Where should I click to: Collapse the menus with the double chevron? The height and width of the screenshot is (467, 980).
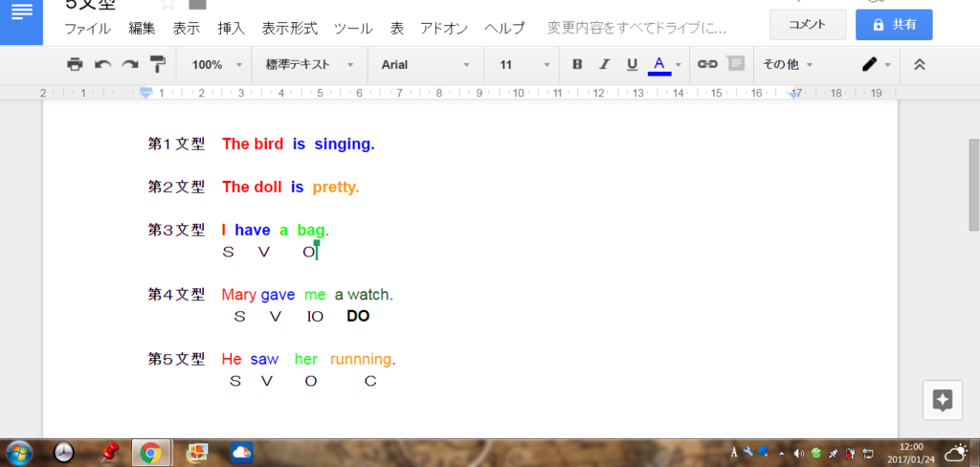(920, 64)
